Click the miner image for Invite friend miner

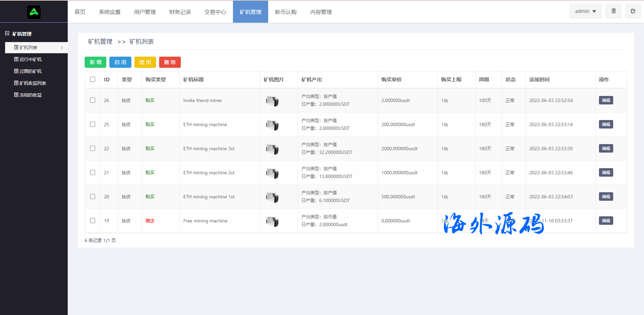coord(272,101)
